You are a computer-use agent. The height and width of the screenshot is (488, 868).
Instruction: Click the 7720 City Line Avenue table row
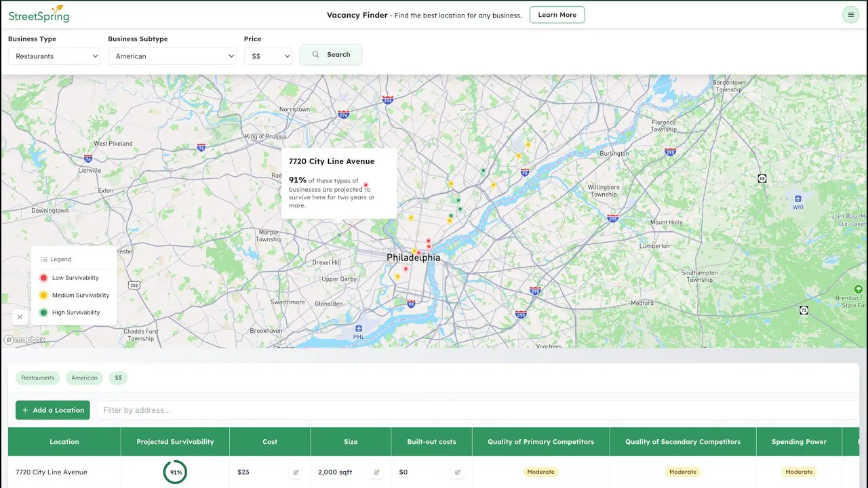tap(434, 472)
